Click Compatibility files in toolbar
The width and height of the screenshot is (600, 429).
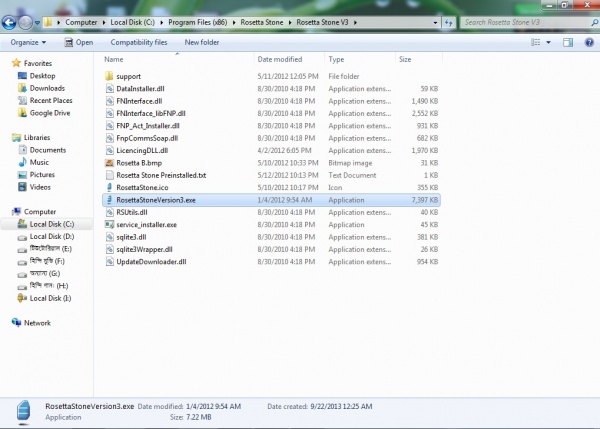coord(139,42)
